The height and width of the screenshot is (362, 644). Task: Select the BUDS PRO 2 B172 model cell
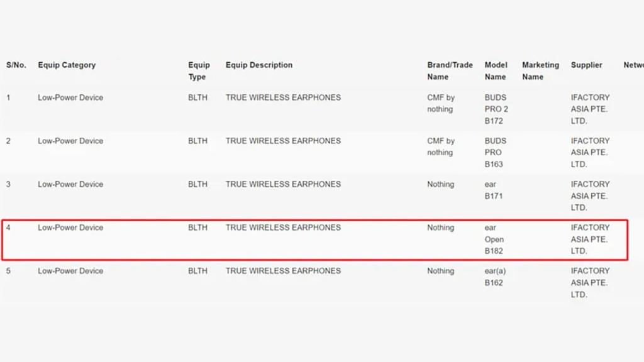coord(496,109)
